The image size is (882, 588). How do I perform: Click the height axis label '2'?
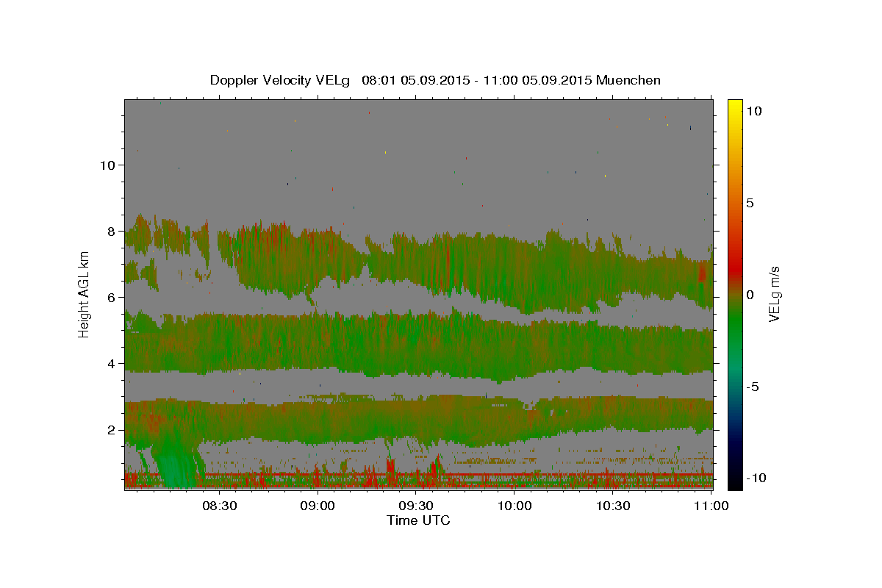click(x=110, y=429)
